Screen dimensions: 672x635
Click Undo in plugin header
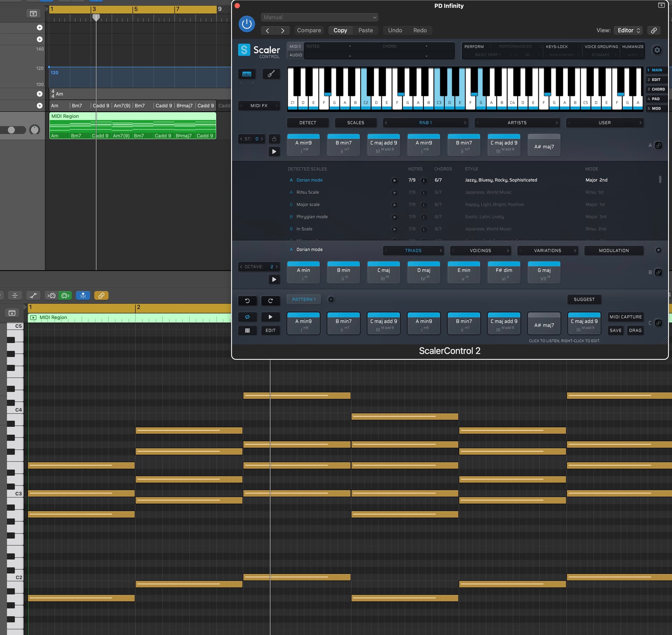[x=395, y=30]
